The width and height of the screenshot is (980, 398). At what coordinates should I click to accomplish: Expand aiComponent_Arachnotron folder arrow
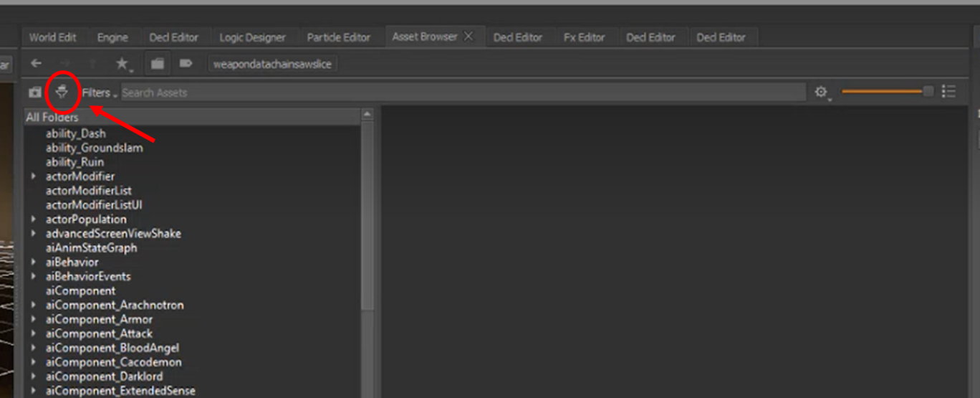(33, 305)
